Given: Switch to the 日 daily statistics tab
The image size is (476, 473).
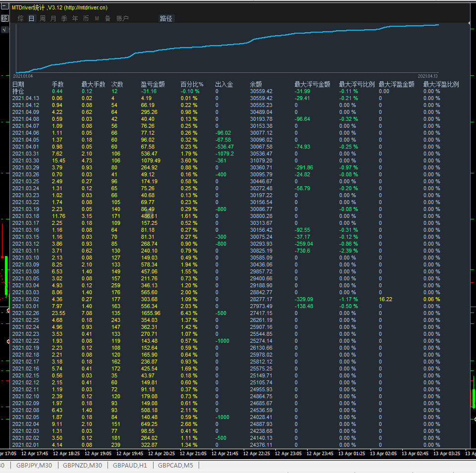Looking at the screenshot, I should pyautogui.click(x=31, y=18).
